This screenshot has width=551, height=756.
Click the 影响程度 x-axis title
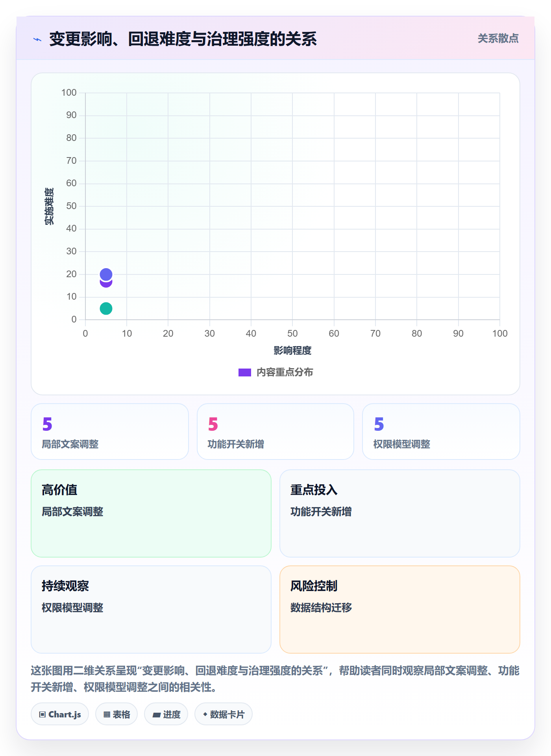pos(292,350)
